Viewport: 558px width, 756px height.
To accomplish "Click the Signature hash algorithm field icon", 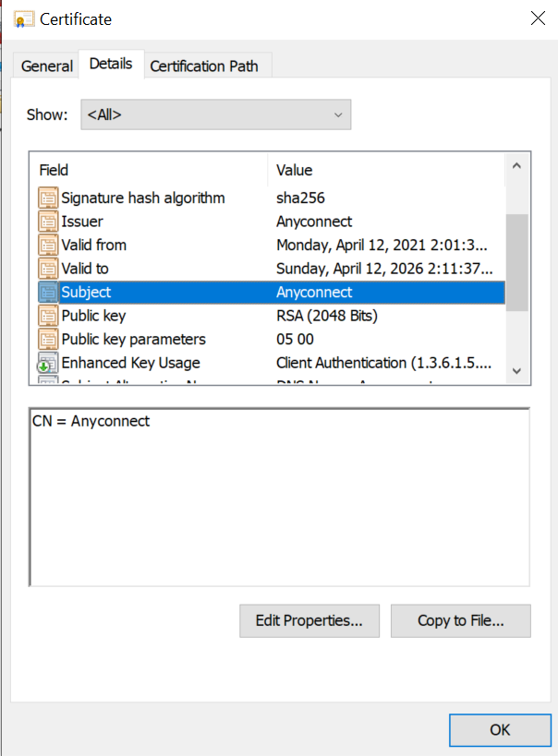I will 48,198.
